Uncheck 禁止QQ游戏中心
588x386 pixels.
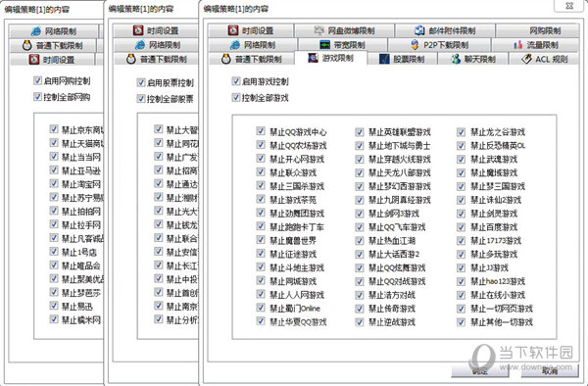pos(261,131)
